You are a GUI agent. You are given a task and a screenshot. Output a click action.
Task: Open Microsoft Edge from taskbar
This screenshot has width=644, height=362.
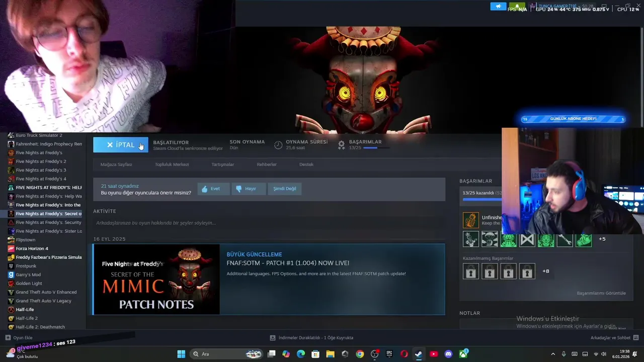click(x=301, y=354)
